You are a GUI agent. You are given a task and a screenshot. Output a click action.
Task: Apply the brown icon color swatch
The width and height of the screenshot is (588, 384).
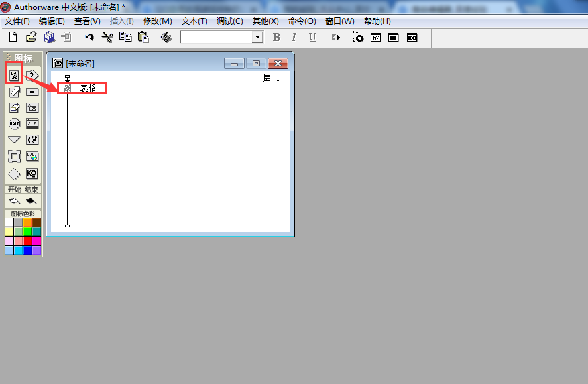[x=36, y=223]
